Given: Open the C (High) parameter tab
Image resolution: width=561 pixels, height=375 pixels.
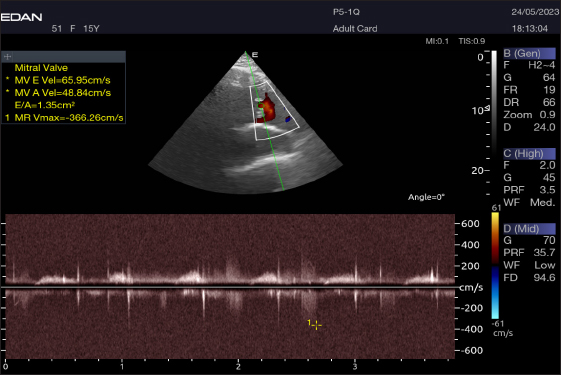Looking at the screenshot, I should (x=529, y=154).
